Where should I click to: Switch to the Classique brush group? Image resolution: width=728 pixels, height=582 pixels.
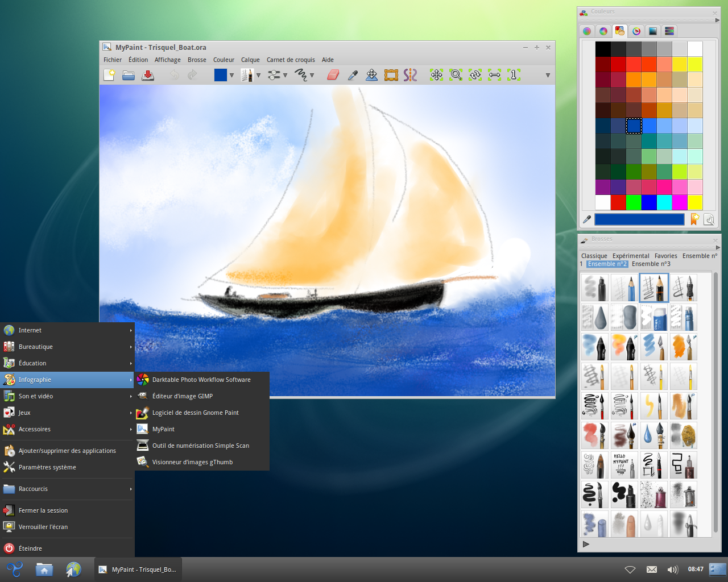594,256
